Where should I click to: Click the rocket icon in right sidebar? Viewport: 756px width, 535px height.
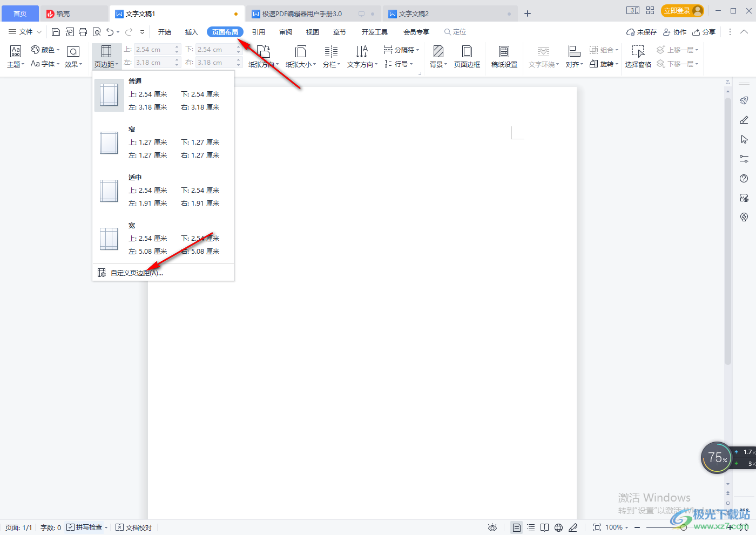point(744,100)
